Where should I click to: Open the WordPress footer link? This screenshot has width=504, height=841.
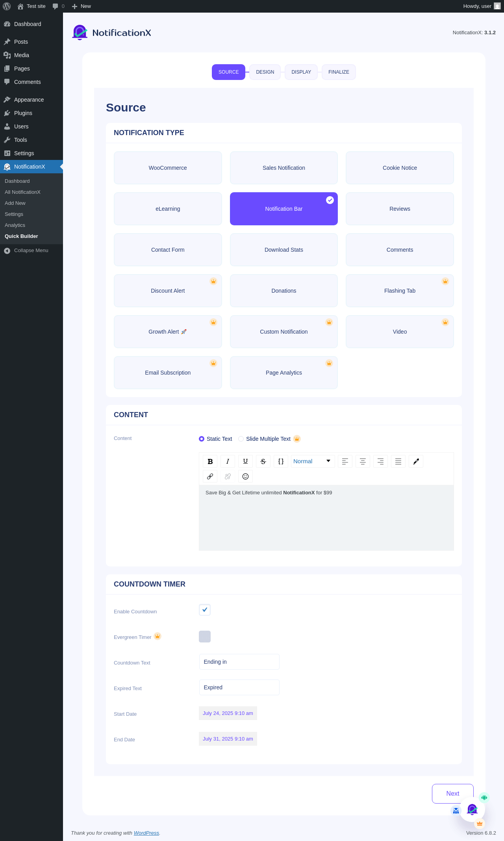pos(146,833)
